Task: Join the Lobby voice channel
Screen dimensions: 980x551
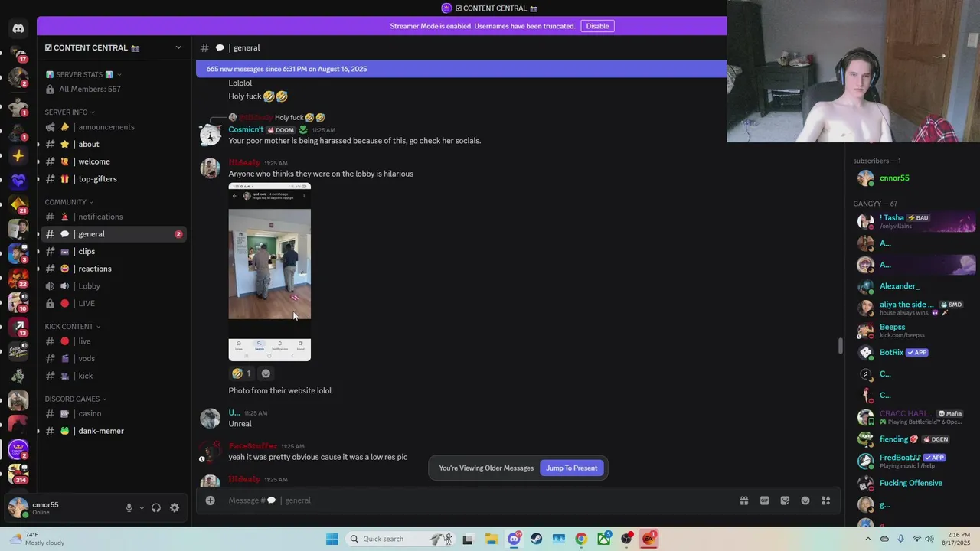Action: point(113,286)
